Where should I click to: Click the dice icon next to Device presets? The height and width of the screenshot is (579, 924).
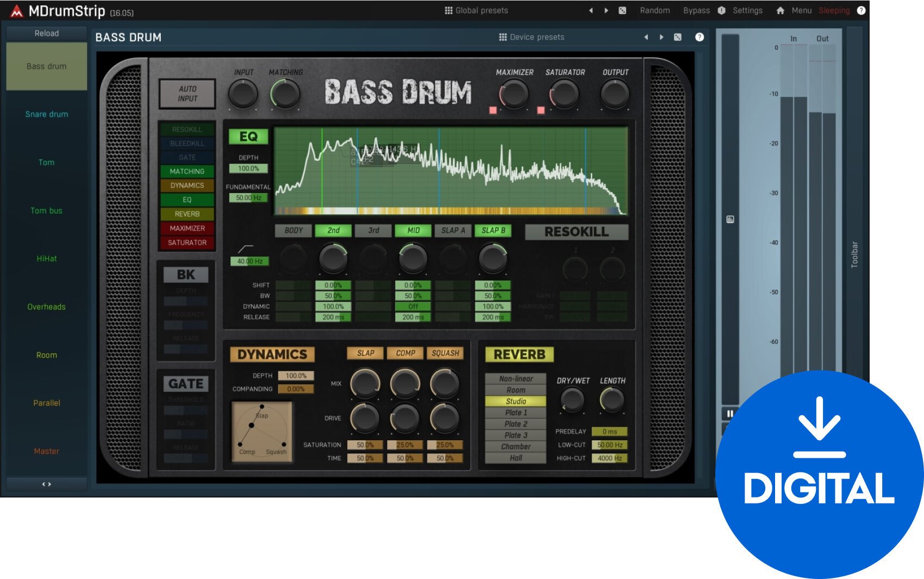pos(677,37)
